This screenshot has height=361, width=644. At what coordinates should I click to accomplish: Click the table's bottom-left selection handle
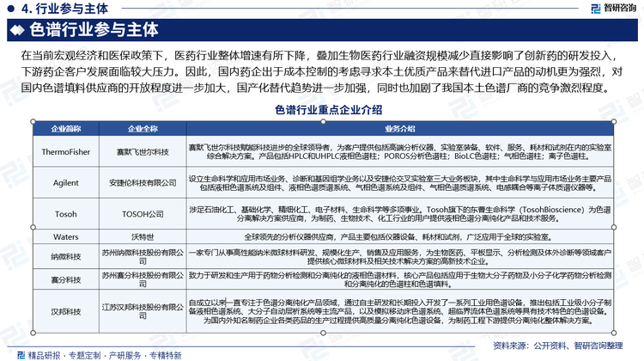coord(33,333)
